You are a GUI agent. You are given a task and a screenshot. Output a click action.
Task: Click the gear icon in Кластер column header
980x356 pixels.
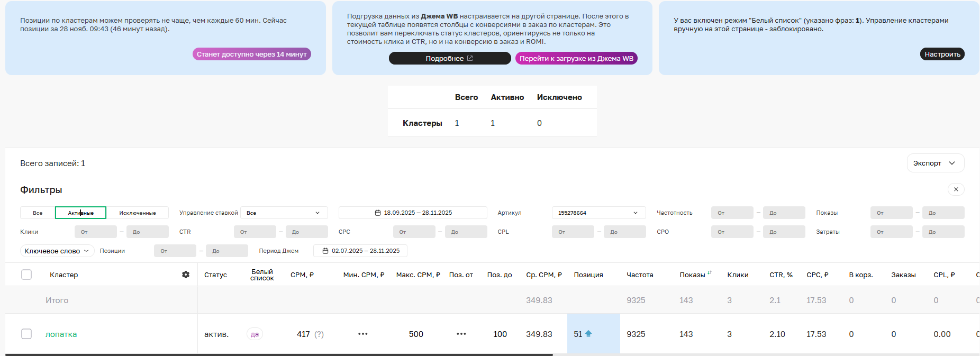tap(186, 275)
